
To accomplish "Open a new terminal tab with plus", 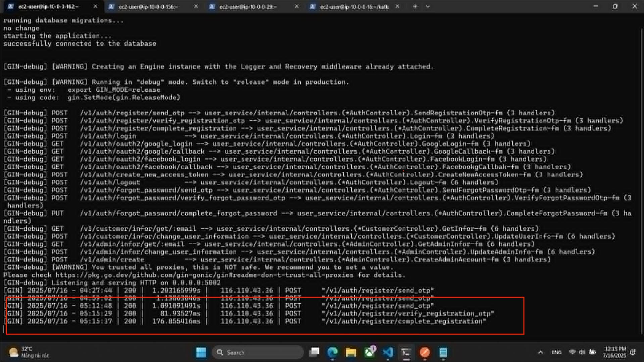I will coord(415,6).
